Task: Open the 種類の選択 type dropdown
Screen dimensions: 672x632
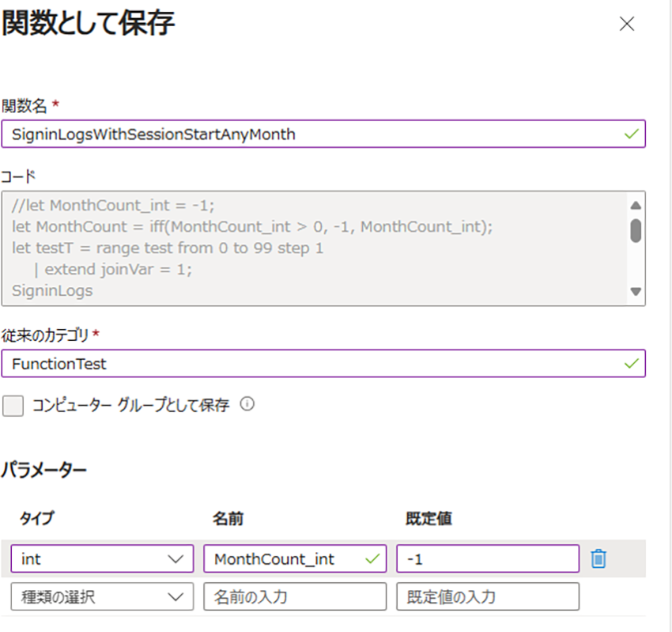Action: click(x=102, y=596)
